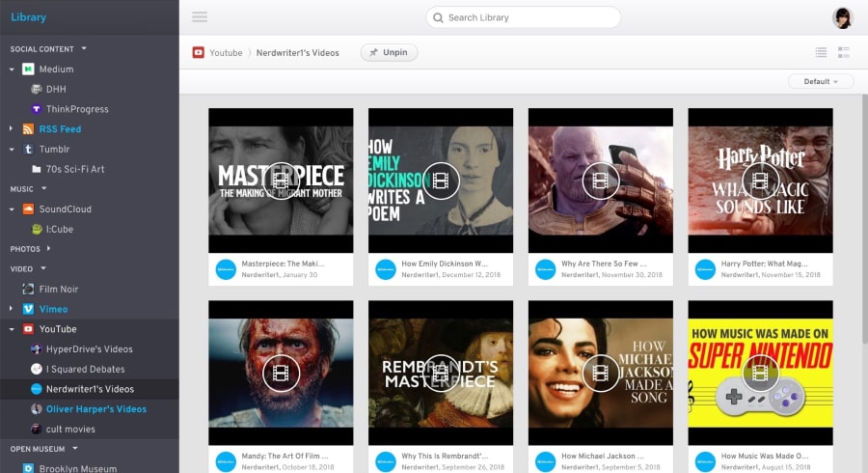The width and height of the screenshot is (868, 473).
Task: Click the Medium icon in sidebar
Action: click(28, 70)
